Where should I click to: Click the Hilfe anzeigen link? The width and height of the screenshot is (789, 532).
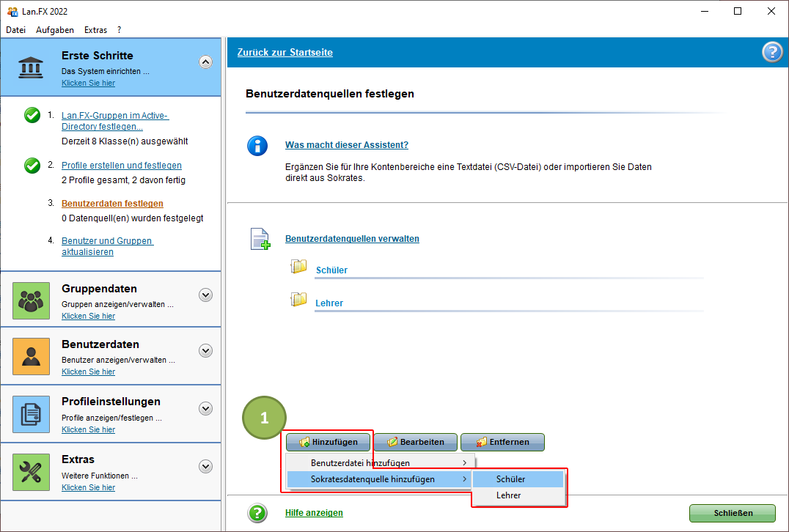[314, 513]
